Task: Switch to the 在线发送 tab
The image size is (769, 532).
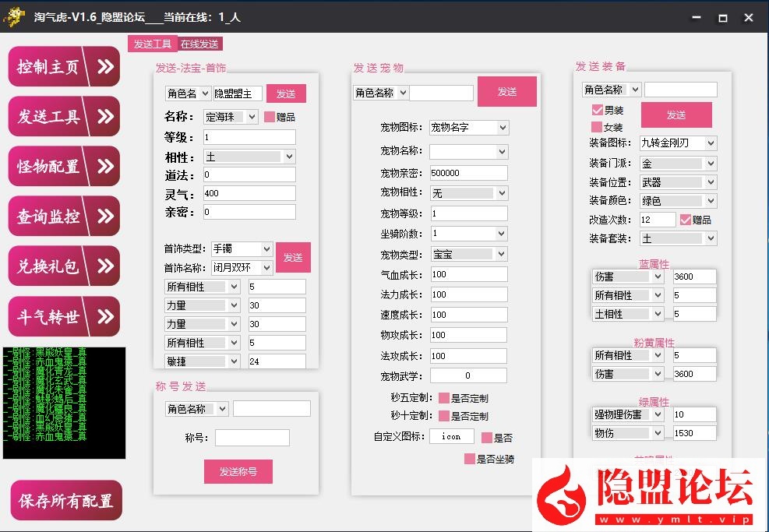Action: coord(199,44)
